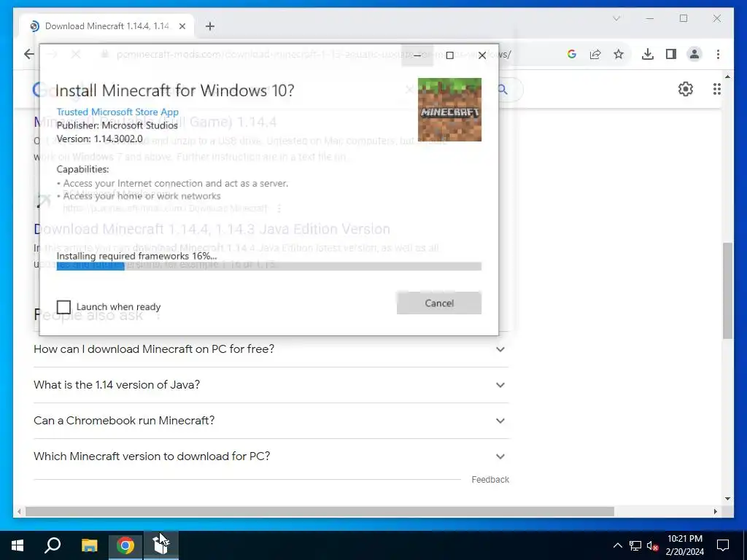Open the Chrome tab search chevron
This screenshot has height=560, width=747.
(x=616, y=18)
